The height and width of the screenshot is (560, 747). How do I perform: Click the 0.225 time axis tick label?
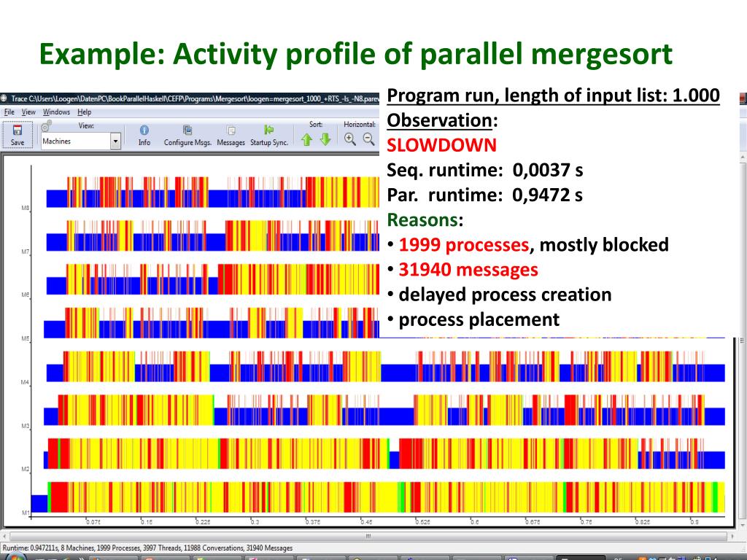coord(203,522)
